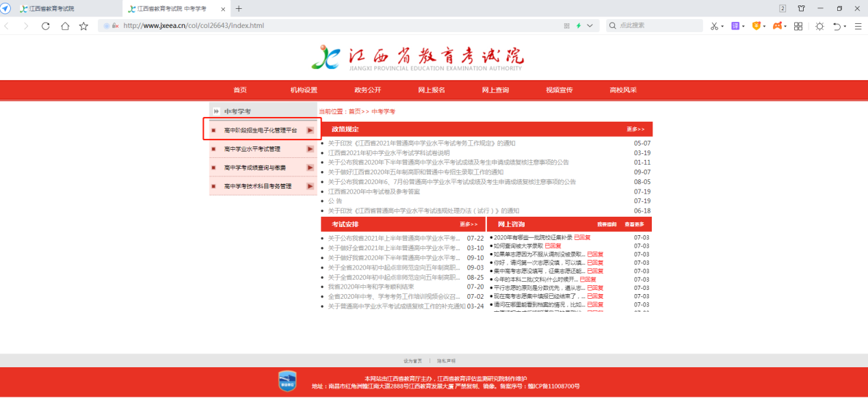Open 高中阶段招生电子化管理平台 link
This screenshot has width=868, height=398.
coord(261,130)
